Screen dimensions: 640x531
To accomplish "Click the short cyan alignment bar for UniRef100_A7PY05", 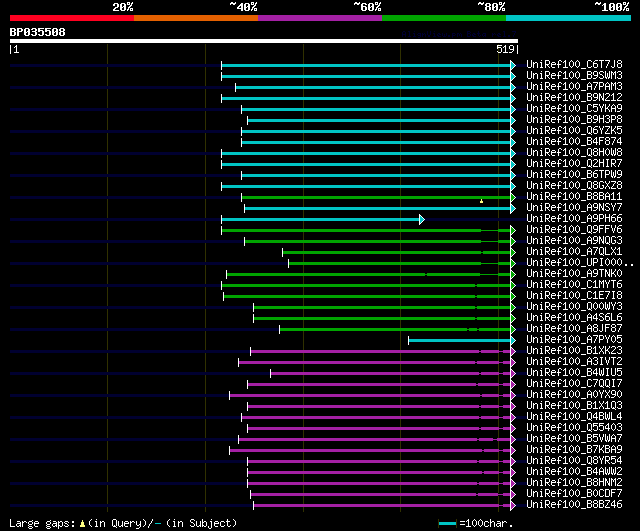I will (x=460, y=341).
